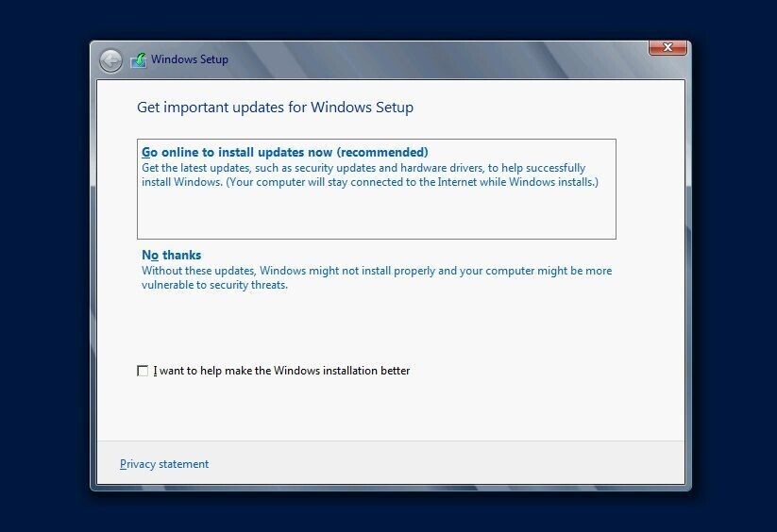Click the 'Get important updates for Windows Setup' heading

coord(275,108)
